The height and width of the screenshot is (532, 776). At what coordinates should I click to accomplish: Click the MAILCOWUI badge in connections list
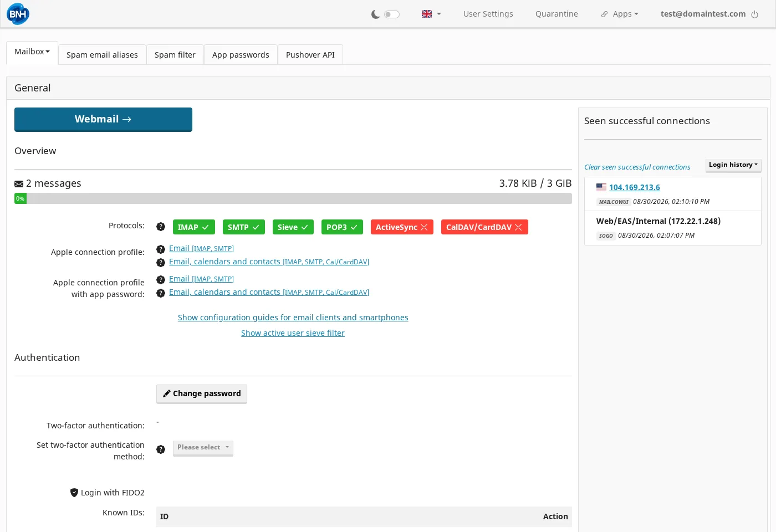tap(614, 202)
